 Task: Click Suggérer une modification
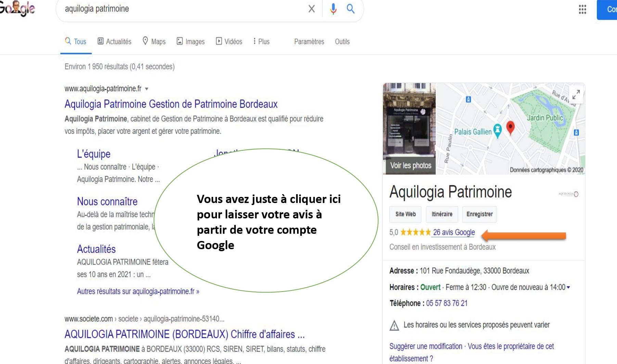tap(426, 346)
